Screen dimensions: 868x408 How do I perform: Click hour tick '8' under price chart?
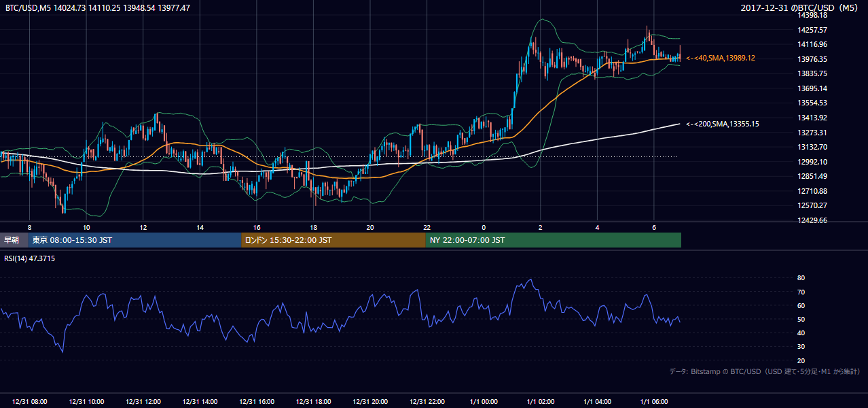pyautogui.click(x=29, y=227)
